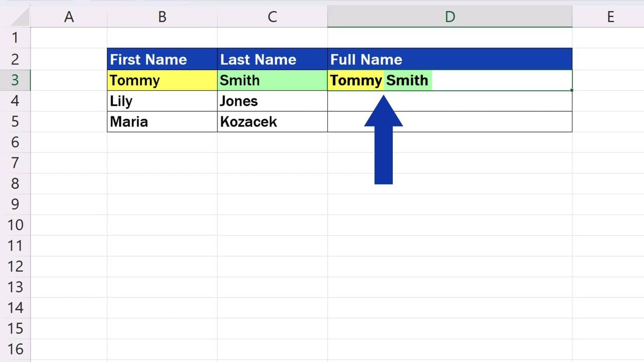
Task: Select row 3 header
Action: 15,80
